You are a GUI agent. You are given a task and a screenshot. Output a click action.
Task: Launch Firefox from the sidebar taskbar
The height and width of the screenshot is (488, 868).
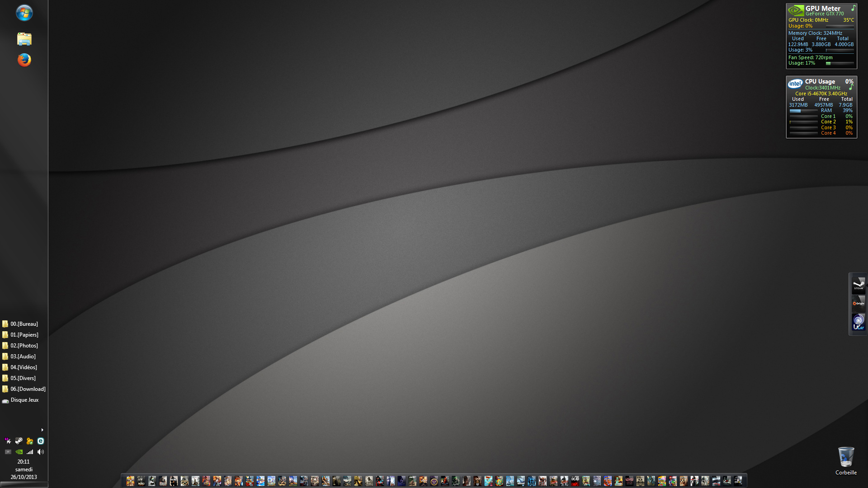(x=24, y=60)
